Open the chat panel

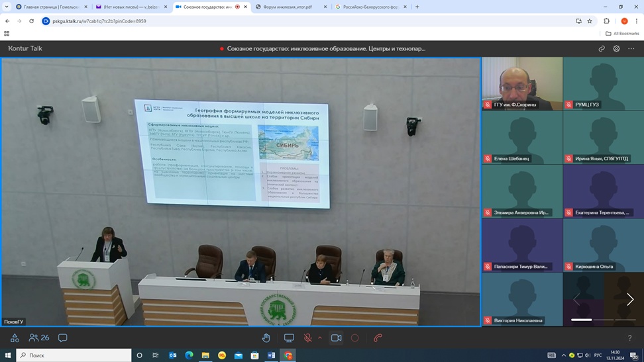point(63,338)
